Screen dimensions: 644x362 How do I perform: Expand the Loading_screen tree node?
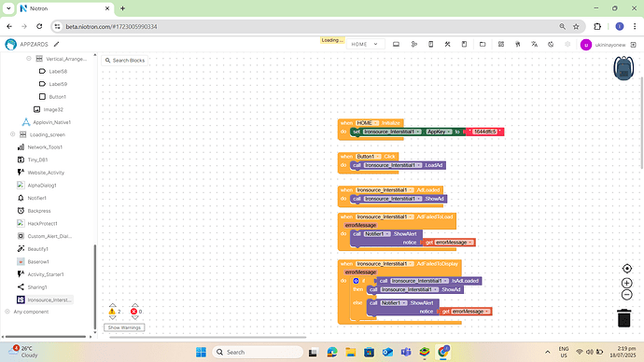(x=13, y=134)
